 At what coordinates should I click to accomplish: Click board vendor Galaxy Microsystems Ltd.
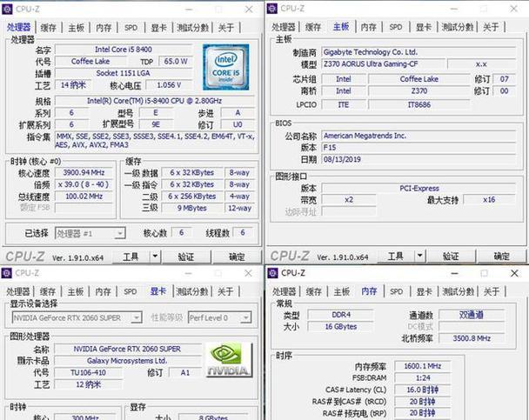tap(128, 361)
